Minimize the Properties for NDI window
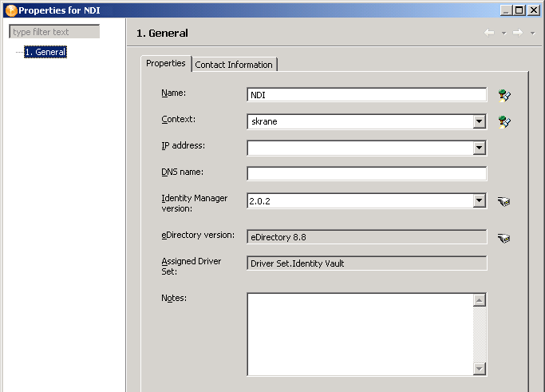Screen dimensions: 545x392 506,10
